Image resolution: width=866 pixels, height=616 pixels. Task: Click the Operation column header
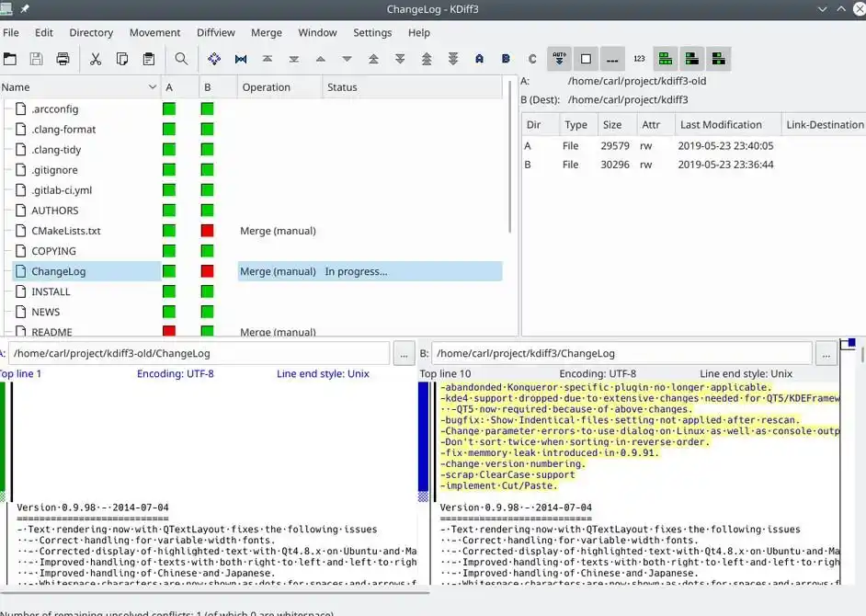coord(279,87)
